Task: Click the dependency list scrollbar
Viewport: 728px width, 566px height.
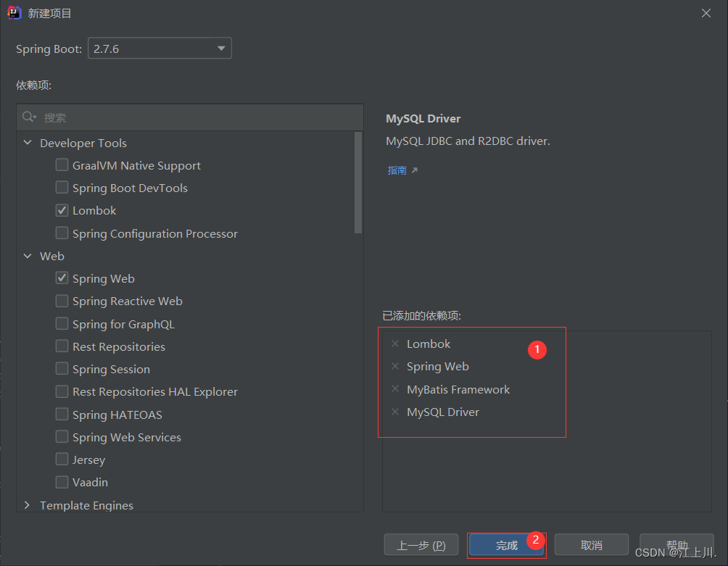Action: (x=358, y=183)
